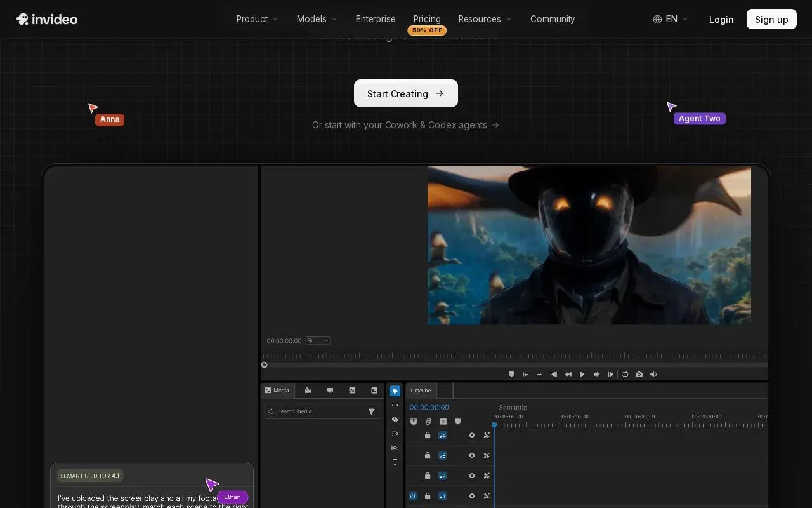812x508 pixels.
Task: Open the Fit zoom level dropdown
Action: coord(318,341)
